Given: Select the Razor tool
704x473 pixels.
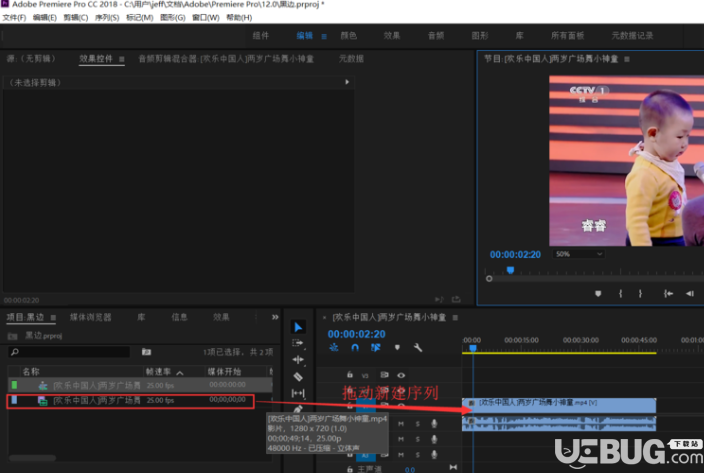Looking at the screenshot, I should point(298,377).
